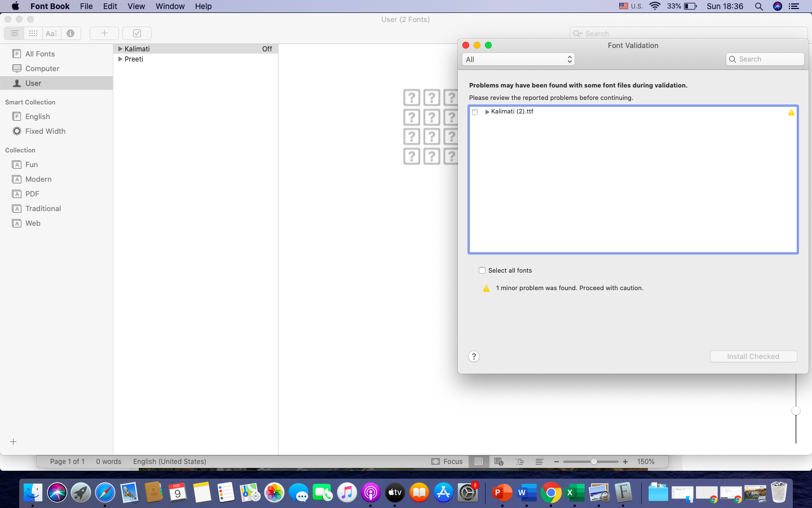Click the Font Validation search field
The height and width of the screenshot is (508, 812).
[765, 59]
